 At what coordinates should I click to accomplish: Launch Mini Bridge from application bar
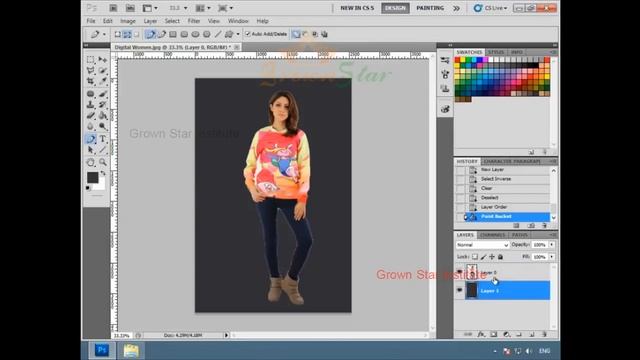pyautogui.click(x=130, y=8)
